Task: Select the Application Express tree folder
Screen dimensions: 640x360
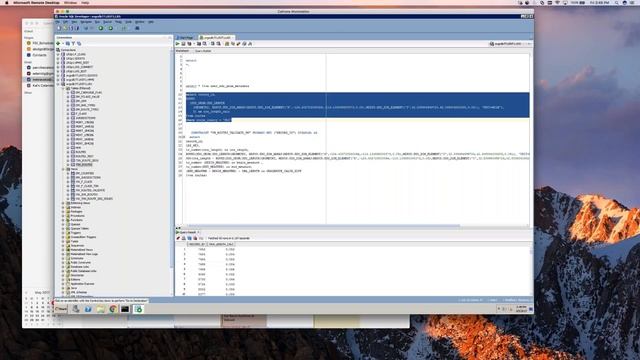Action: 82,284
